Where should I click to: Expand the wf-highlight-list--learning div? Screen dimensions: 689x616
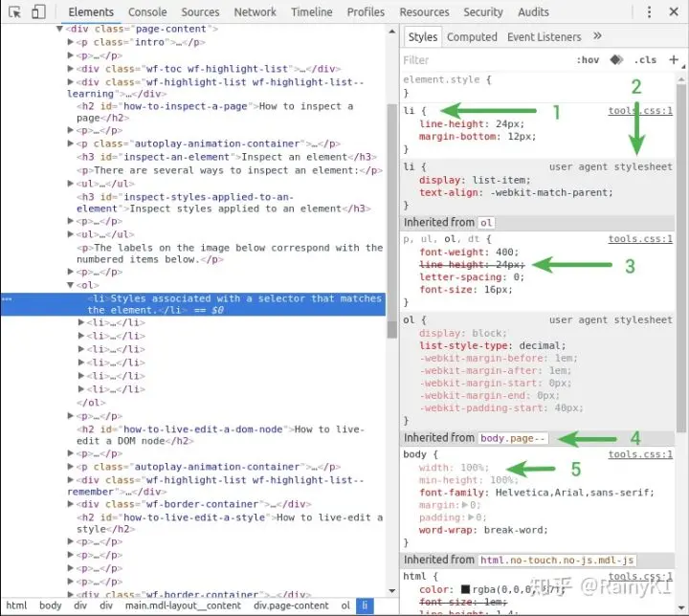[x=70, y=81]
